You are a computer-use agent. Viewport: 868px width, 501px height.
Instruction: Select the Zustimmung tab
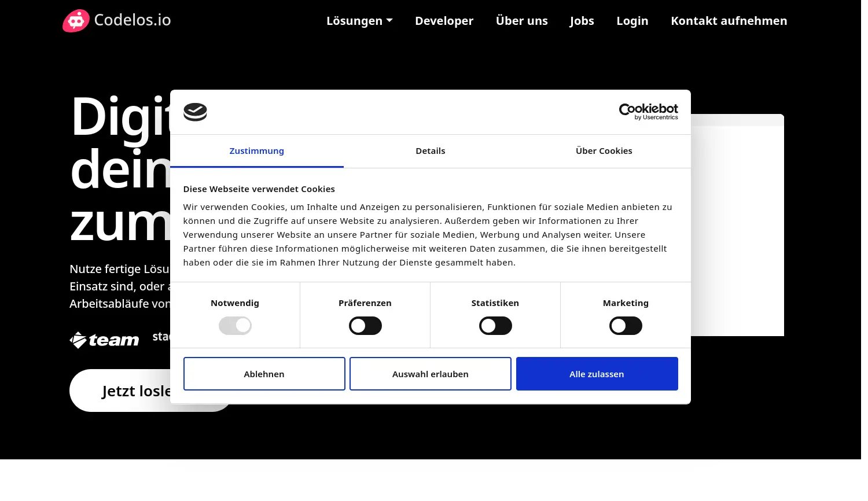257,151
